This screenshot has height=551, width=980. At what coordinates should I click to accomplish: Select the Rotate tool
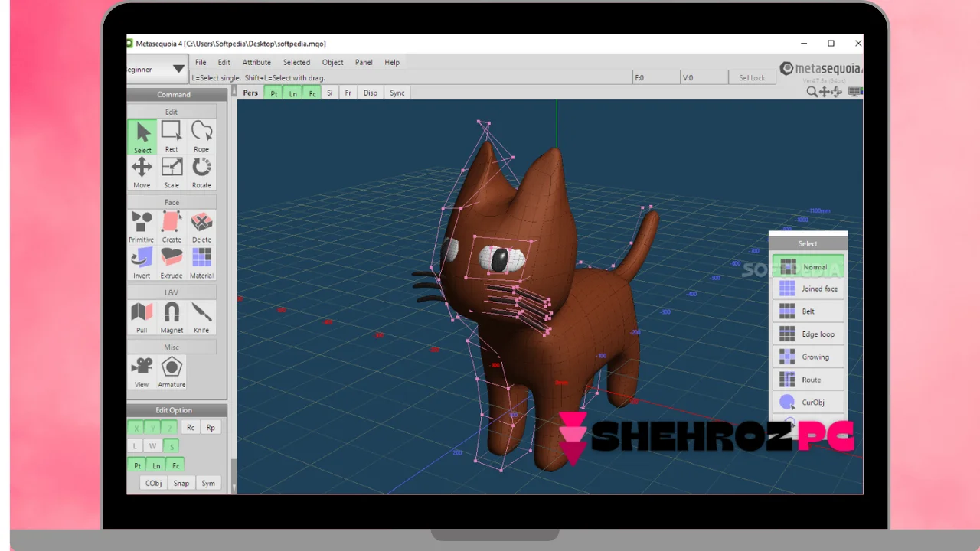(x=201, y=173)
